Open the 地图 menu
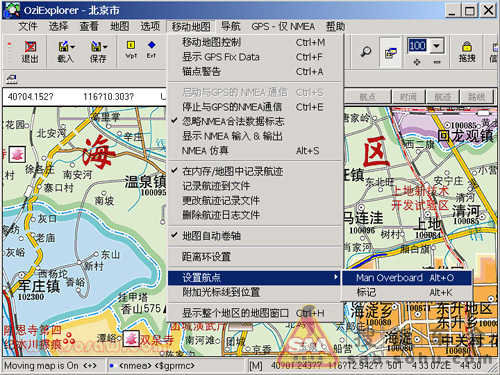Viewport: 500px width, 375px height. point(119,26)
